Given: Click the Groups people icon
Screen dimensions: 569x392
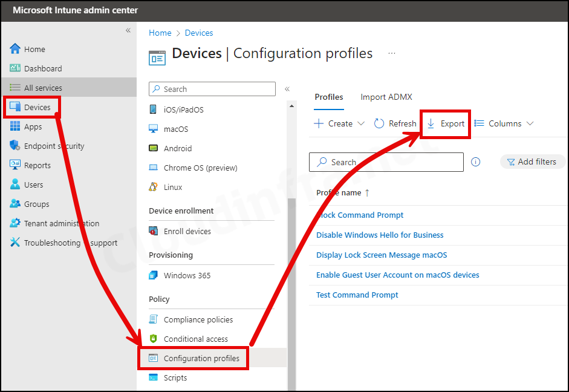Looking at the screenshot, I should click(15, 204).
